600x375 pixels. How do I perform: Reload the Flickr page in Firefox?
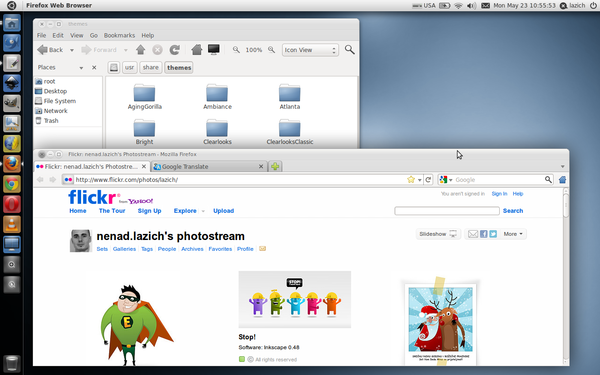[428, 179]
